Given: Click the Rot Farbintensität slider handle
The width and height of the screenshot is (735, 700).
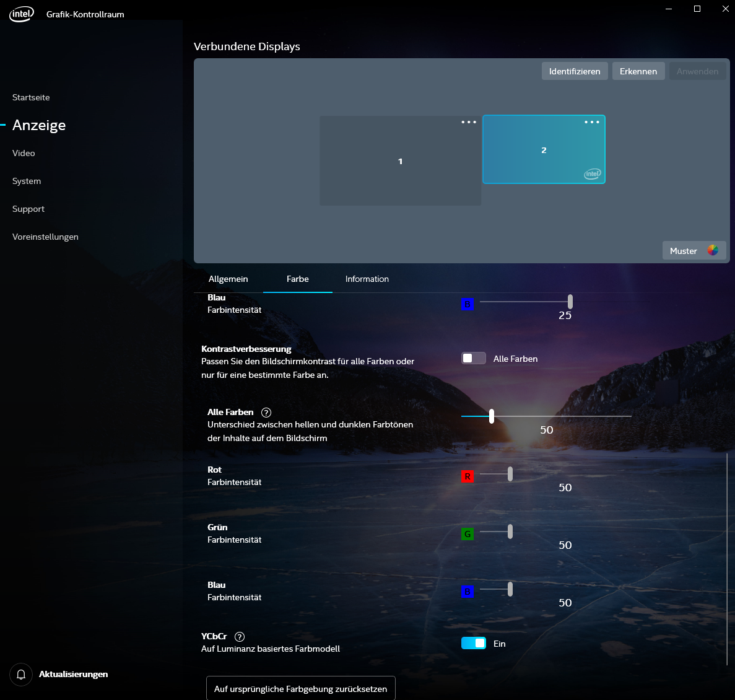Looking at the screenshot, I should (510, 474).
